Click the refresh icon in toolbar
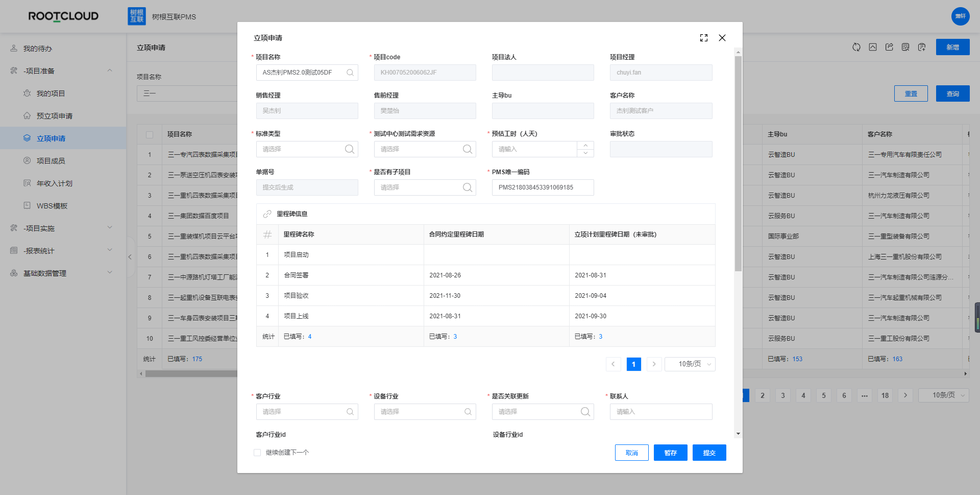 (x=856, y=47)
